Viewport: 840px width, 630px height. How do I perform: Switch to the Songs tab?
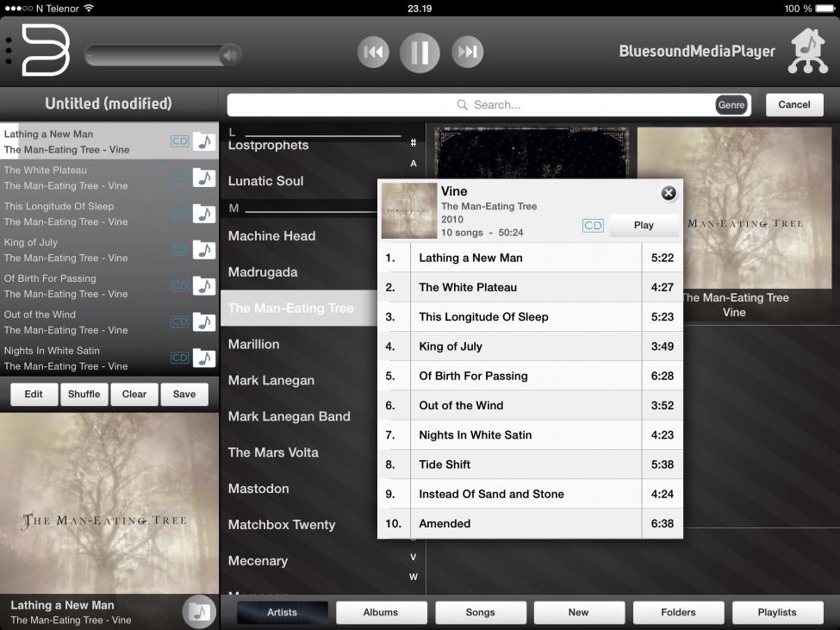[480, 612]
